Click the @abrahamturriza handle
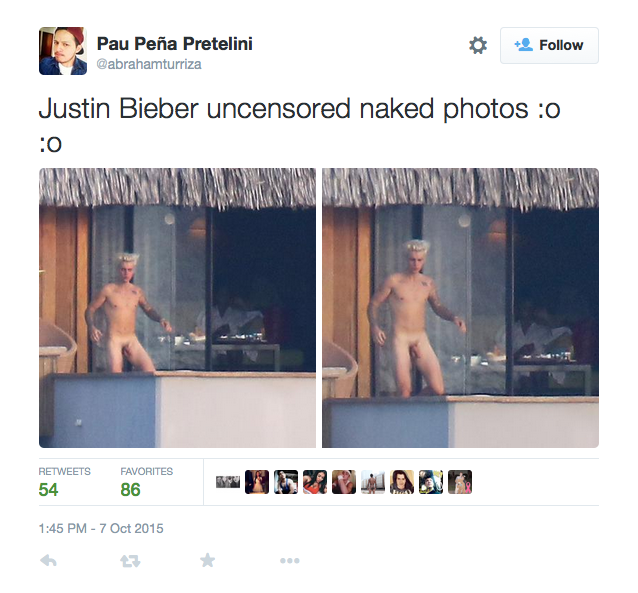Image resolution: width=638 pixels, height=593 pixels. (x=149, y=64)
